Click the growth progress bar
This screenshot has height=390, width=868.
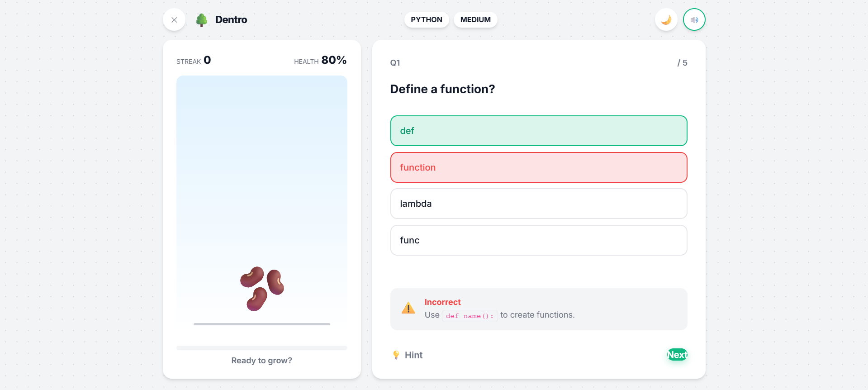(261, 348)
